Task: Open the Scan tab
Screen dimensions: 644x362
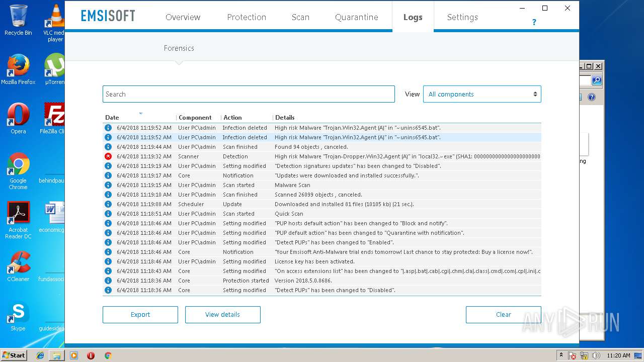Action: [x=300, y=17]
